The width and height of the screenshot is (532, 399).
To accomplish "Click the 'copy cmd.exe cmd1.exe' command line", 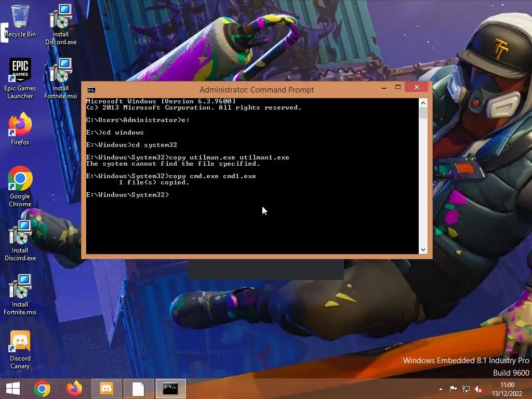I will [171, 176].
